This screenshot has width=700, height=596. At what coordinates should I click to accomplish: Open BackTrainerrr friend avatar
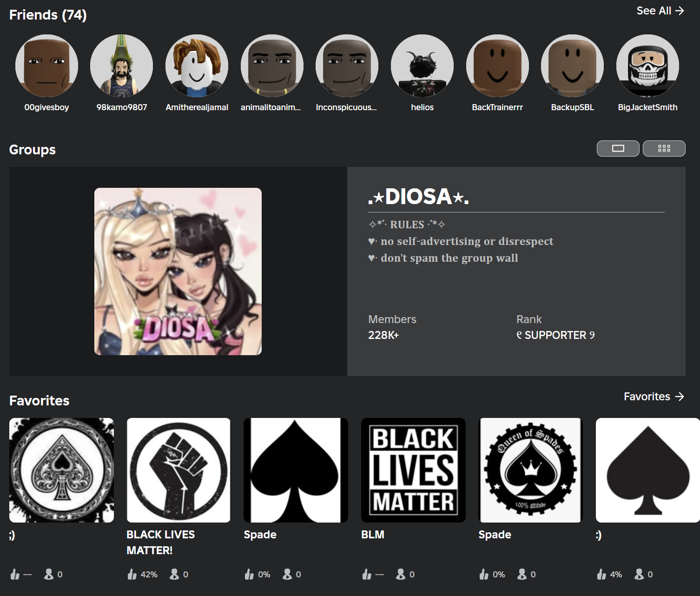tap(497, 66)
